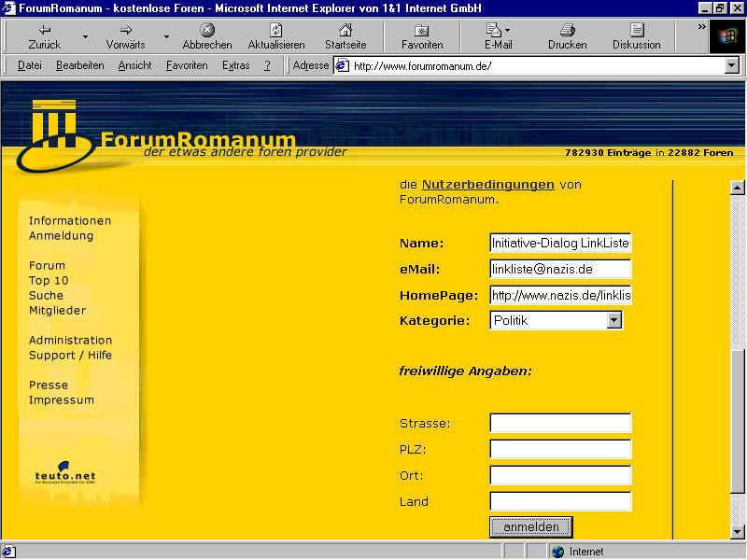
Task: Open Anmeldung in the sidebar
Action: [61, 236]
